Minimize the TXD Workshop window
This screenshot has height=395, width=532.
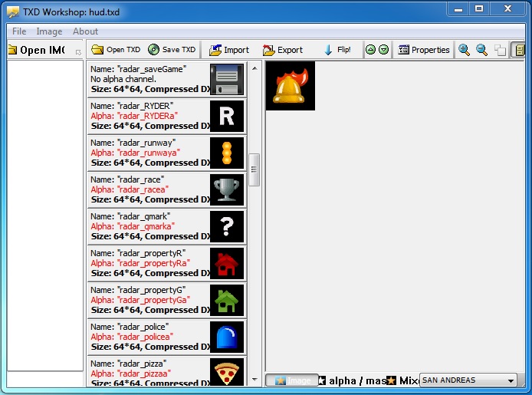(x=458, y=8)
